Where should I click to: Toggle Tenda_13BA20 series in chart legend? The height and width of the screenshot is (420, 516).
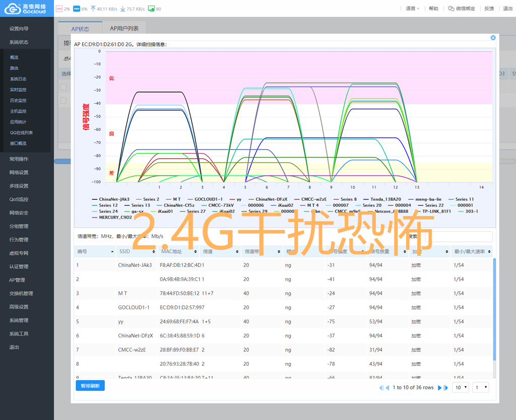click(382, 199)
